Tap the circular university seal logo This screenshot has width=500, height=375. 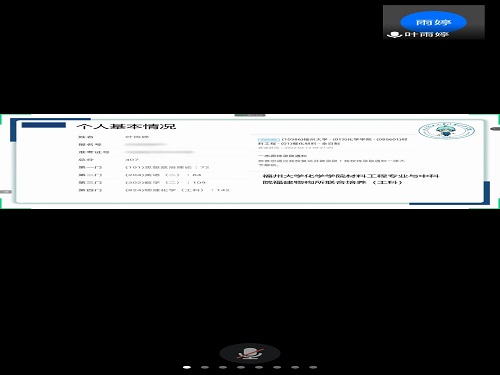pyautogui.click(x=446, y=130)
